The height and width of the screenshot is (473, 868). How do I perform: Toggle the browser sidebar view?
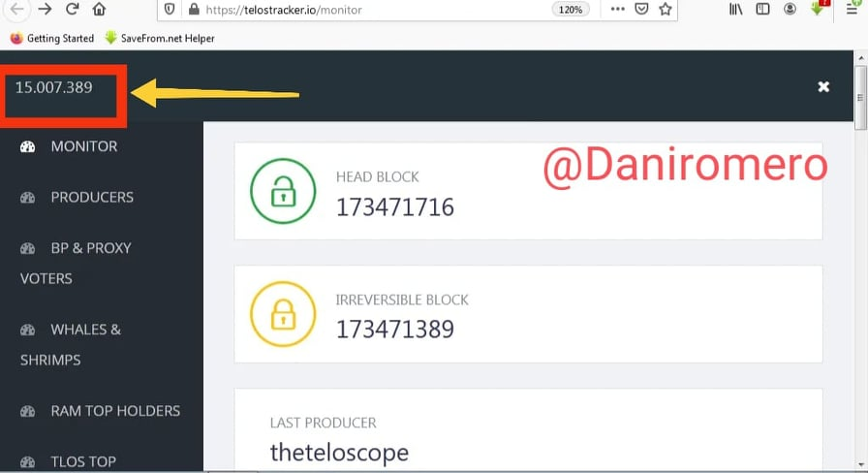pos(762,9)
